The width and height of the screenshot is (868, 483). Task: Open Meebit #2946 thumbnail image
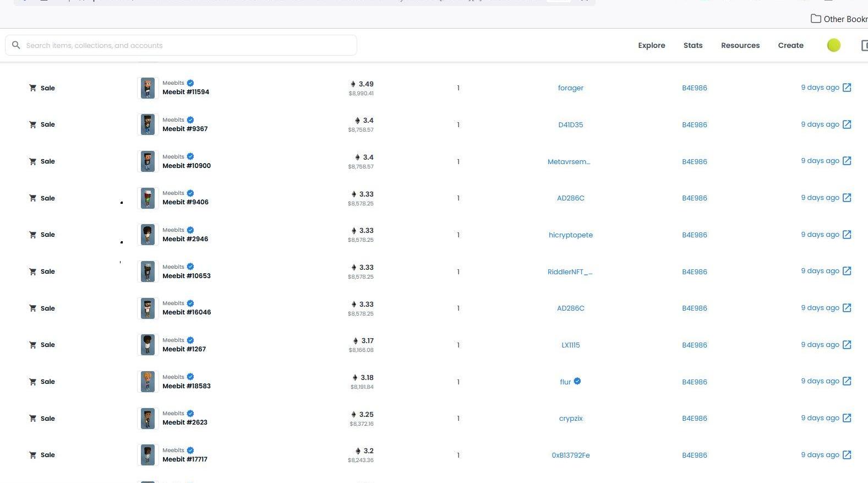148,235
